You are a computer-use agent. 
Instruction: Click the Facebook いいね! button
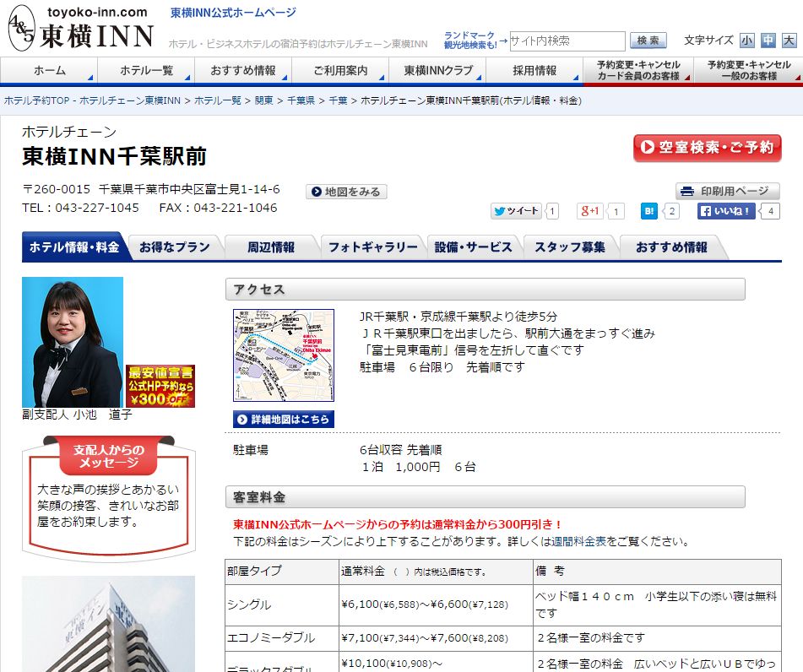(x=726, y=211)
